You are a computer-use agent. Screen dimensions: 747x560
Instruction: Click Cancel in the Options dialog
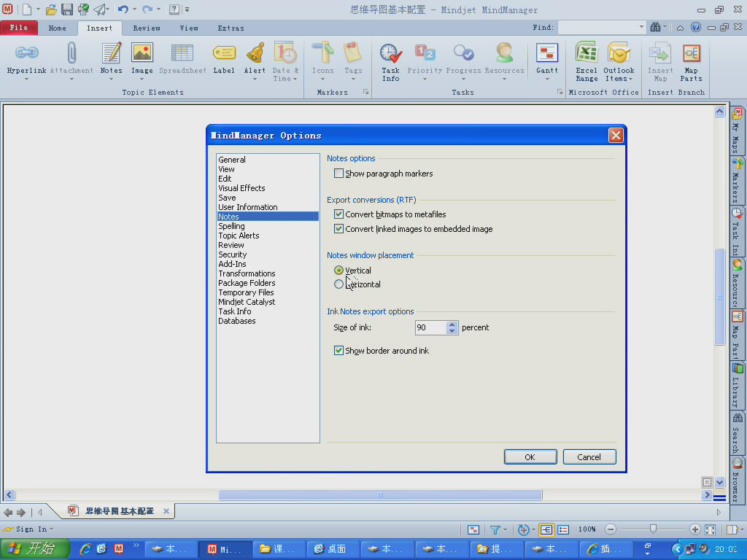(x=589, y=456)
